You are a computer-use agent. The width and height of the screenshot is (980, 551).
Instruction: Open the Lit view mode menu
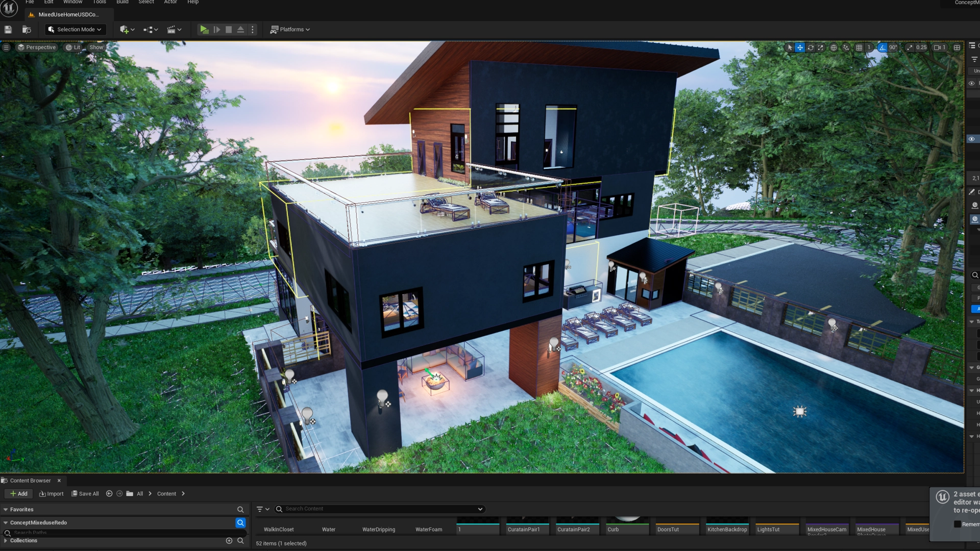pos(73,47)
